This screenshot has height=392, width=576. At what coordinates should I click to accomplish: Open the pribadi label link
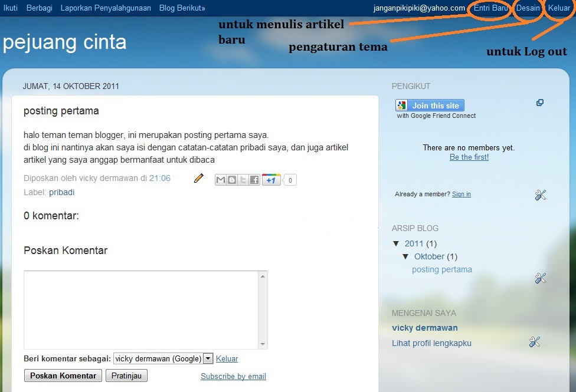coord(62,192)
